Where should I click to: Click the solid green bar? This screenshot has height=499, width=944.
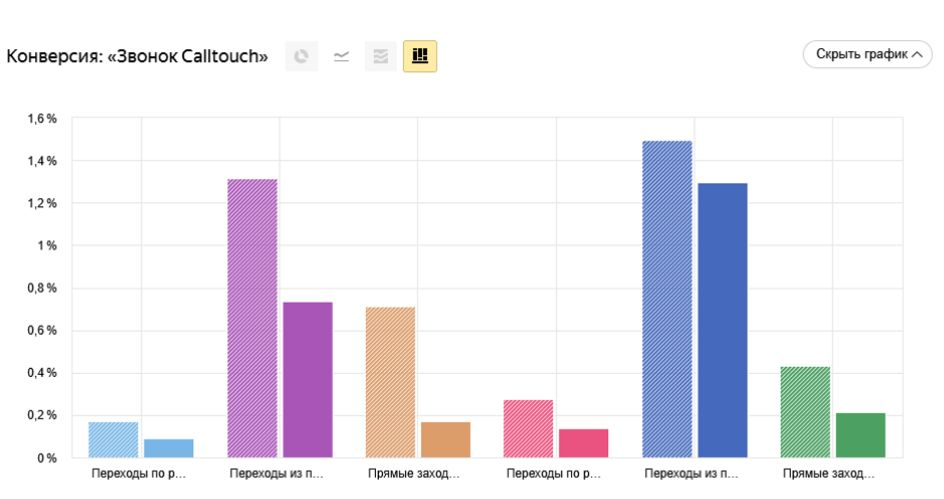[x=861, y=435]
